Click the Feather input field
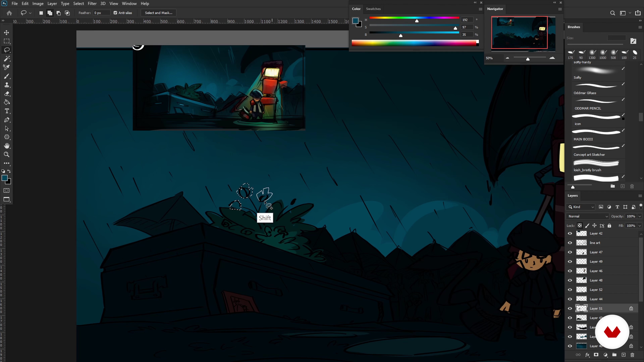The height and width of the screenshot is (362, 644). (101, 13)
